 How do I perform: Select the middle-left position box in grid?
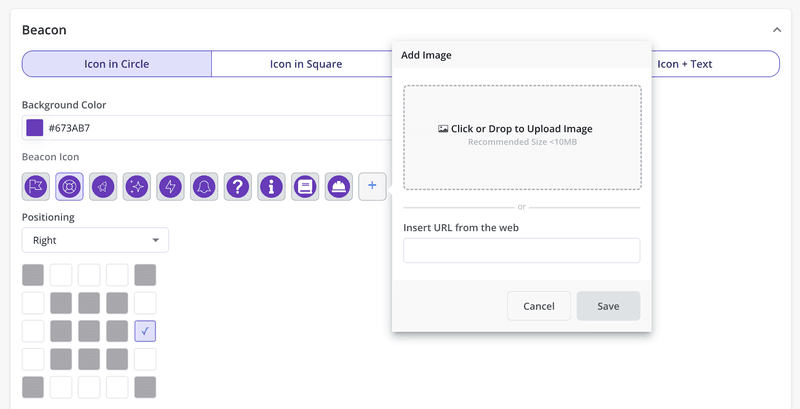coord(33,331)
